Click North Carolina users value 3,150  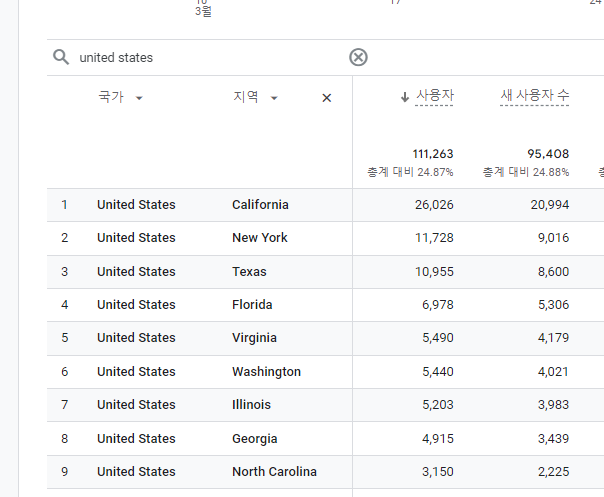[438, 472]
